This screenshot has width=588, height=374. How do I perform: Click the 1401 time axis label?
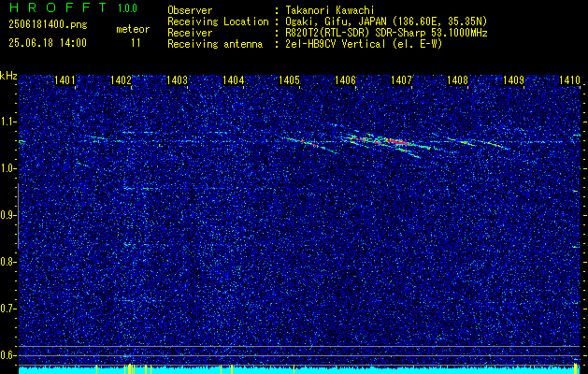(65, 79)
